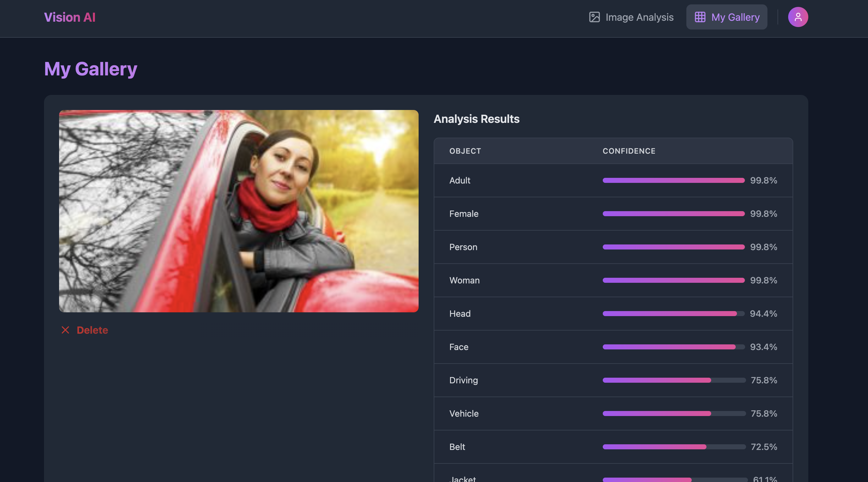This screenshot has width=868, height=482.
Task: Click the Vision AI logo link
Action: [x=70, y=17]
